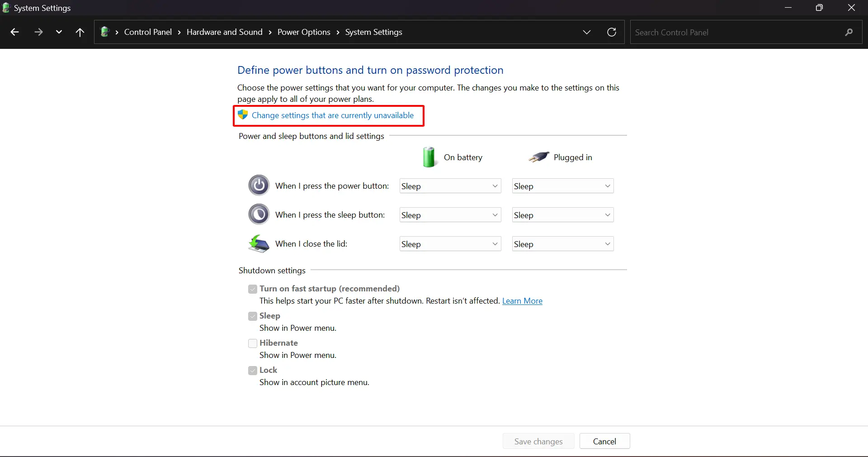The width and height of the screenshot is (868, 457).
Task: Go up one level with the up arrow
Action: (x=80, y=32)
